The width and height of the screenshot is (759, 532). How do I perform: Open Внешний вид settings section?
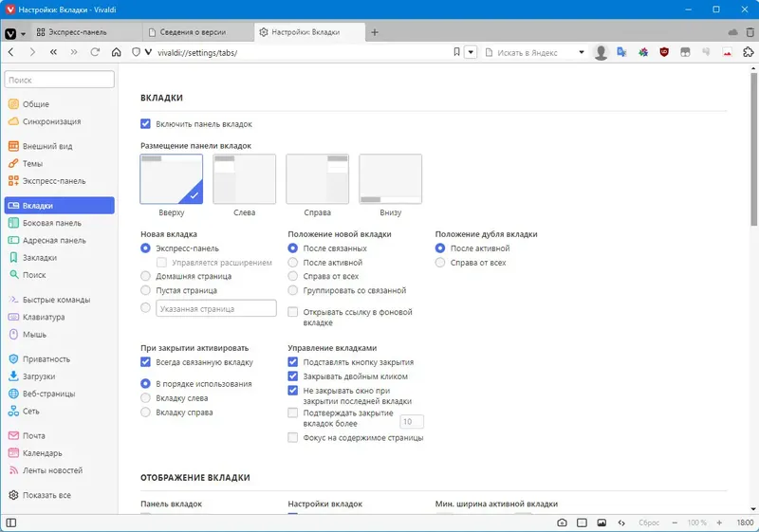(59, 146)
